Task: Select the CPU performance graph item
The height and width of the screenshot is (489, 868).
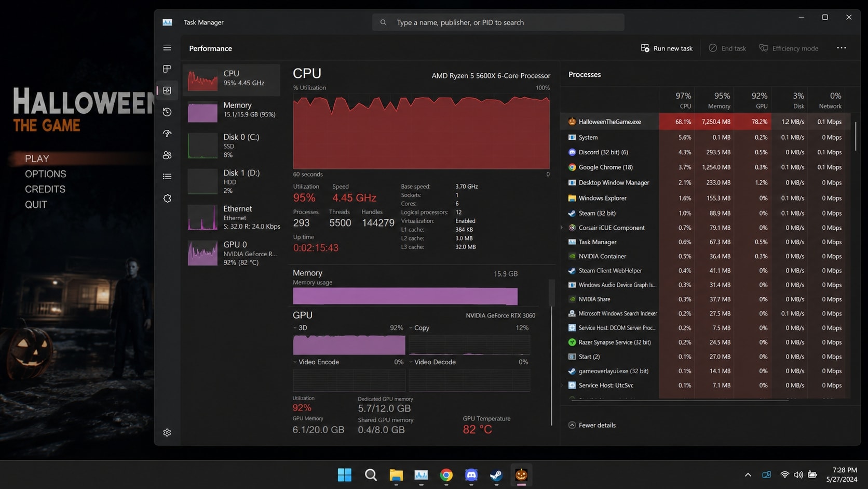Action: tap(232, 80)
